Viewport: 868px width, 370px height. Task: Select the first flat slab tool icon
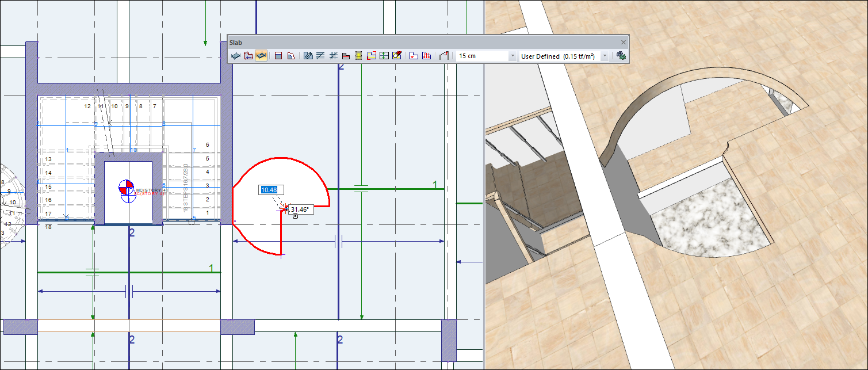pyautogui.click(x=235, y=56)
